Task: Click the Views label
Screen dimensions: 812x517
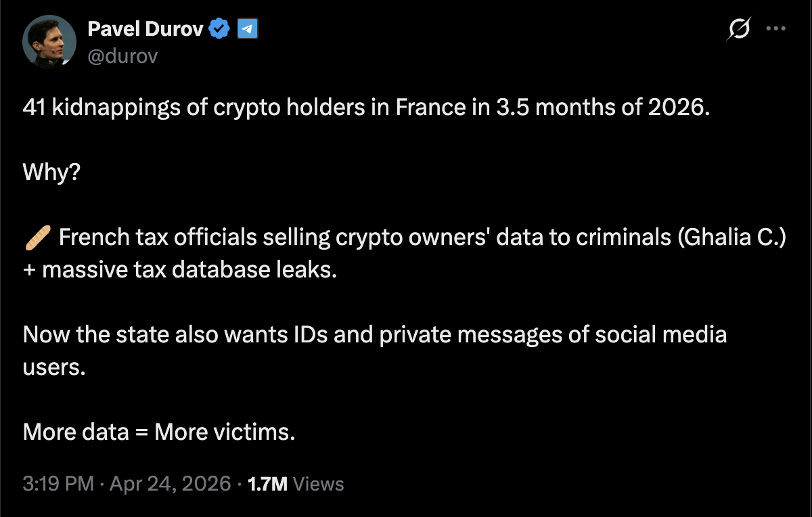Action: pos(319,484)
